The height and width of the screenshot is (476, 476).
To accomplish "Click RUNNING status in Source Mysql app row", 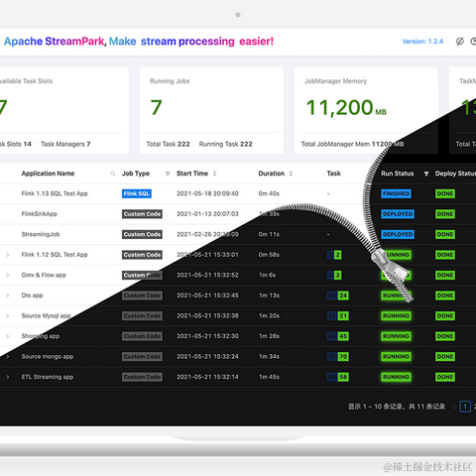I will pyautogui.click(x=396, y=316).
